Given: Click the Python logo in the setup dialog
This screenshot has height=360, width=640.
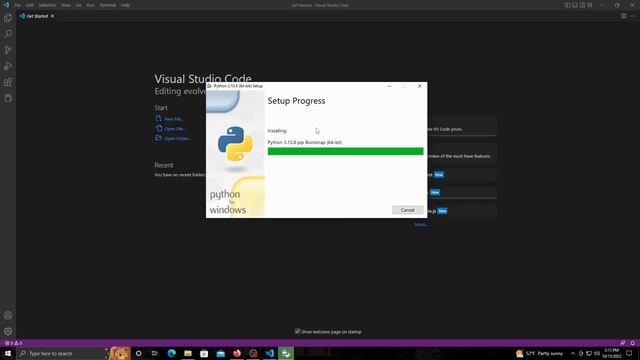Looking at the screenshot, I should click(235, 143).
